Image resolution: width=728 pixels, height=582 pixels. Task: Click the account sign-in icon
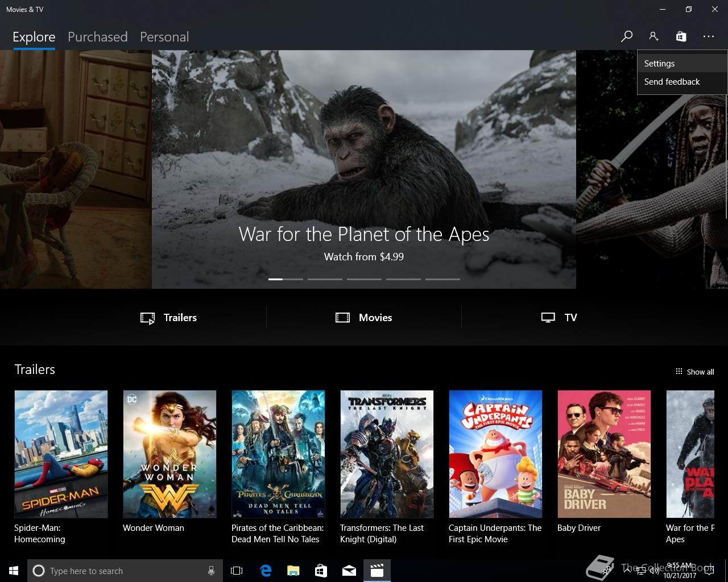pos(653,36)
